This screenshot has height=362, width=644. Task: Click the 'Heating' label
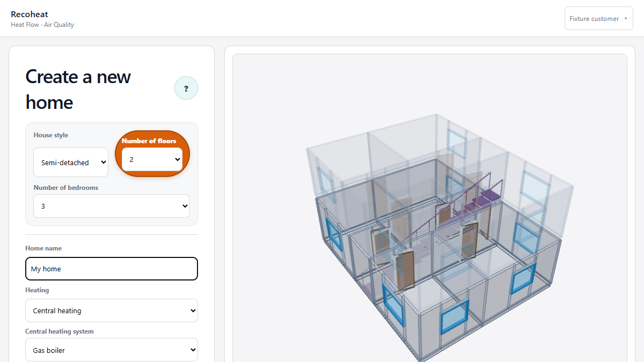pos(37,290)
